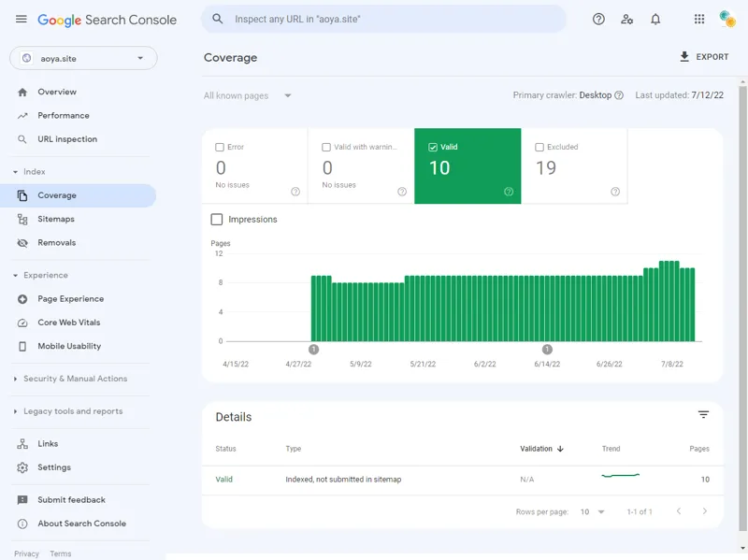748x560 pixels.
Task: Open the 'Indexed, not submitted in sitemap' row
Action: click(462, 480)
